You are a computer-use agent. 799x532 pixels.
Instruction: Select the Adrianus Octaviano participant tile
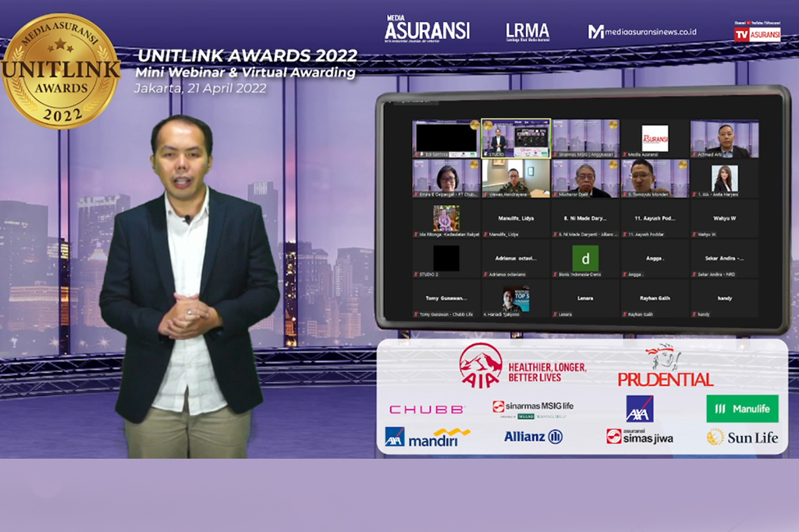click(x=516, y=258)
